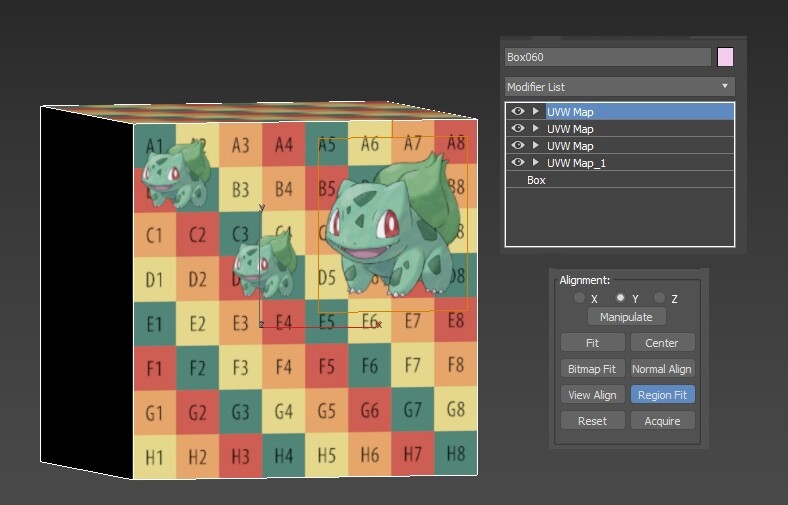Open the Modifier List dropdown
The image size is (788, 505).
pyautogui.click(x=620, y=86)
